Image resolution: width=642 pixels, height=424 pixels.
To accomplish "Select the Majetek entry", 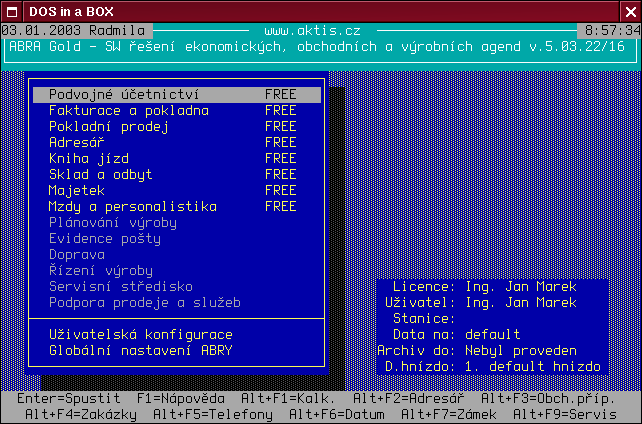I will pyautogui.click(x=76, y=191).
